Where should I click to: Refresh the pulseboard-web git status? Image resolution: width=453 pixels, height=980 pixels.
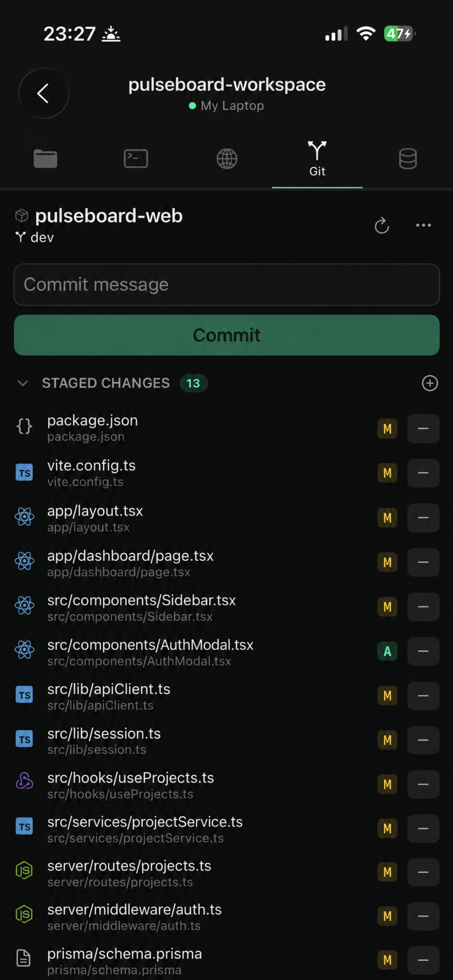point(382,226)
